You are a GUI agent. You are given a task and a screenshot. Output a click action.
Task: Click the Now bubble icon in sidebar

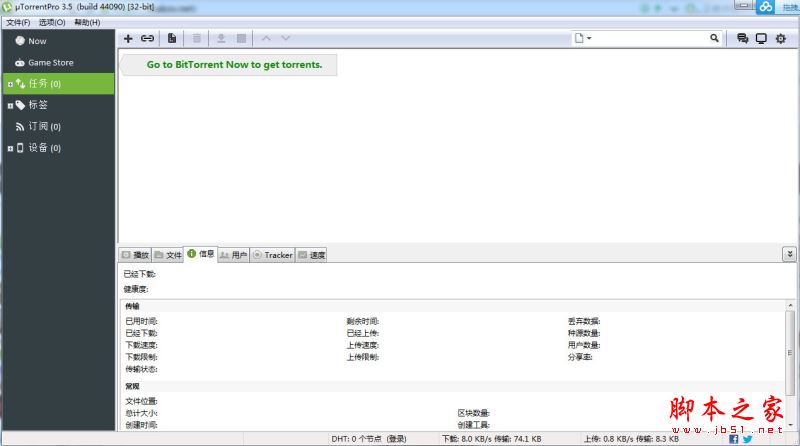pos(20,41)
